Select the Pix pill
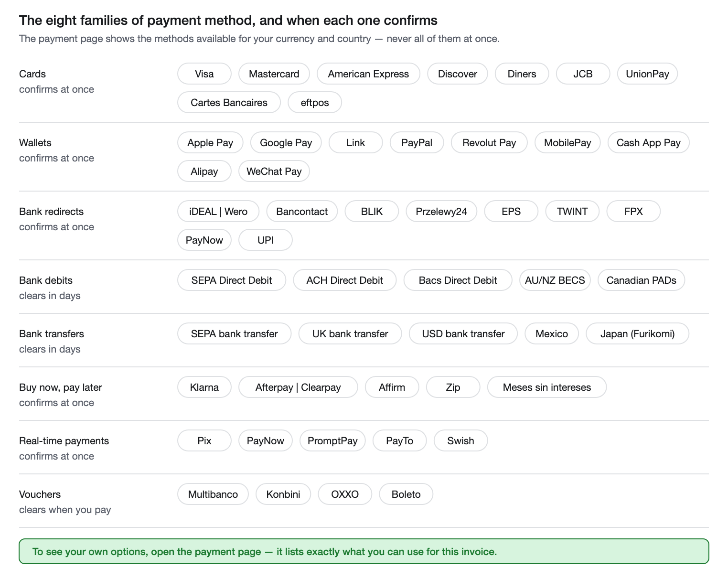This screenshot has width=728, height=579. 204,440
